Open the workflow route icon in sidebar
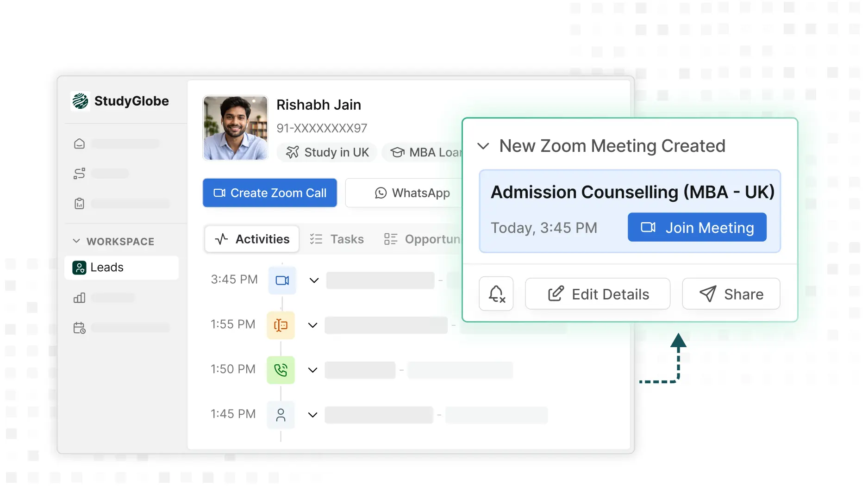Screen dimensions: 868x486 (x=80, y=174)
